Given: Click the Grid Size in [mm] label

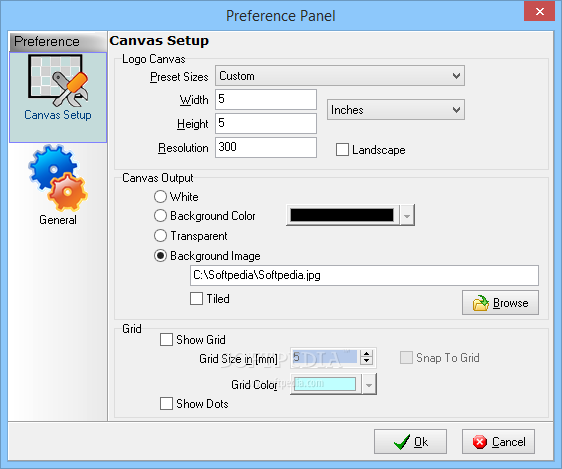Looking at the screenshot, I should point(238,359).
